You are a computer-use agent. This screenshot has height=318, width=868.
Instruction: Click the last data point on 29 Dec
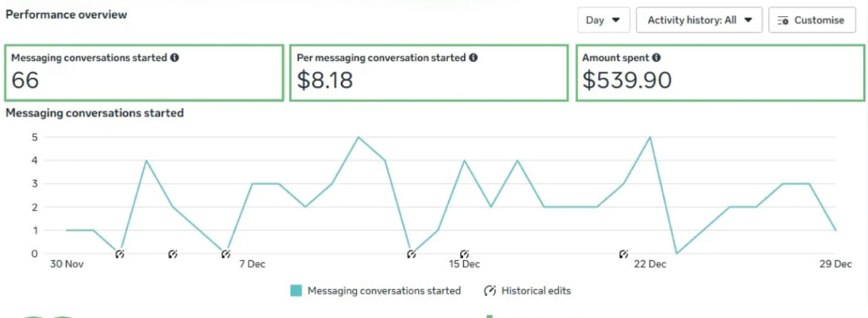836,230
